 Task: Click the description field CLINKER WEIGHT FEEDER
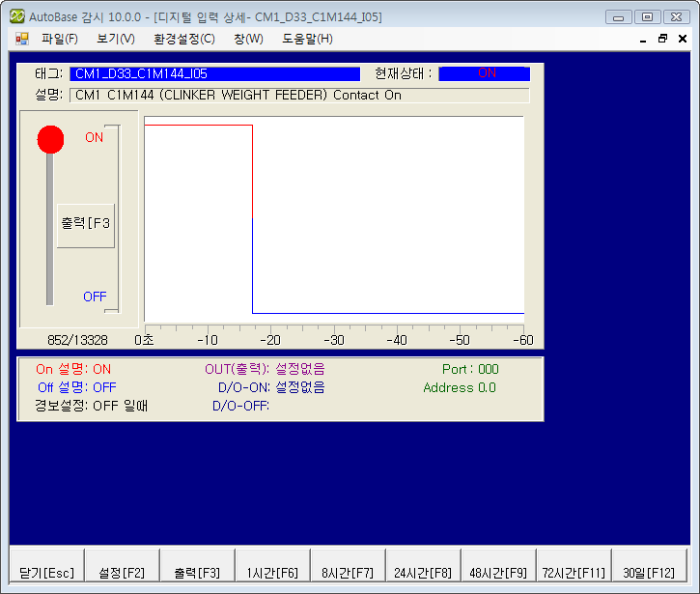click(299, 95)
